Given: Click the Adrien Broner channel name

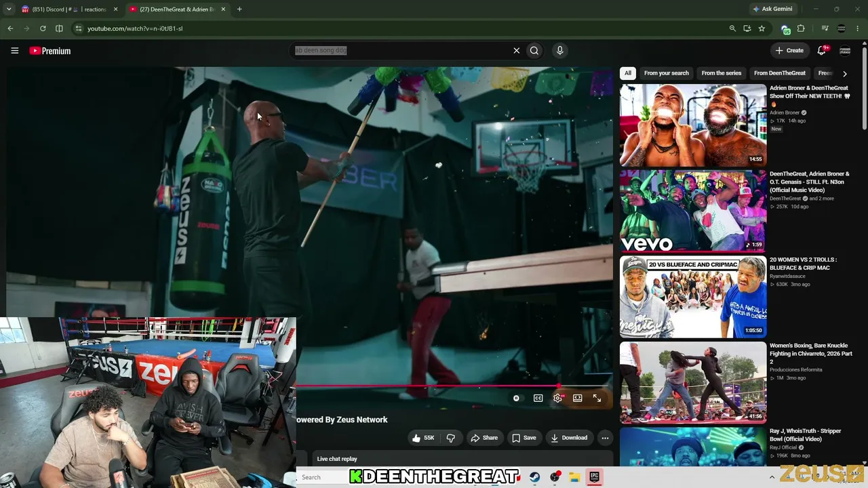Looking at the screenshot, I should [x=785, y=113].
